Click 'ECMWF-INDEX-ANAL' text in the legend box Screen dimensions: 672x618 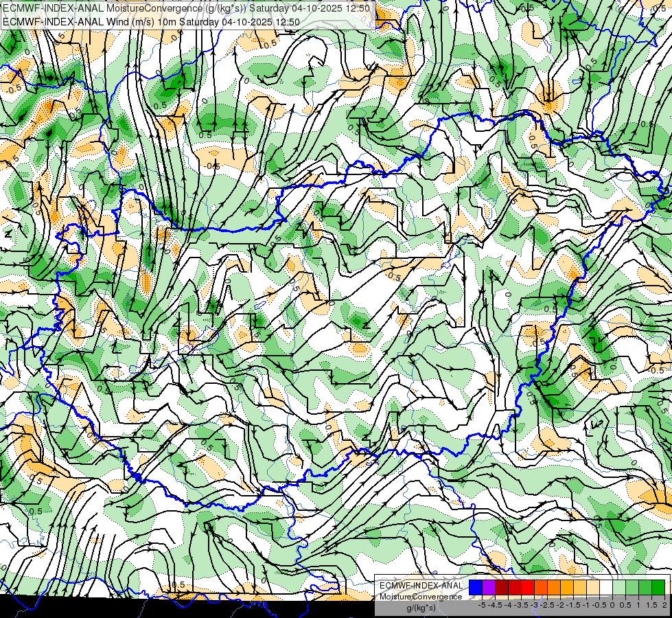(x=421, y=586)
